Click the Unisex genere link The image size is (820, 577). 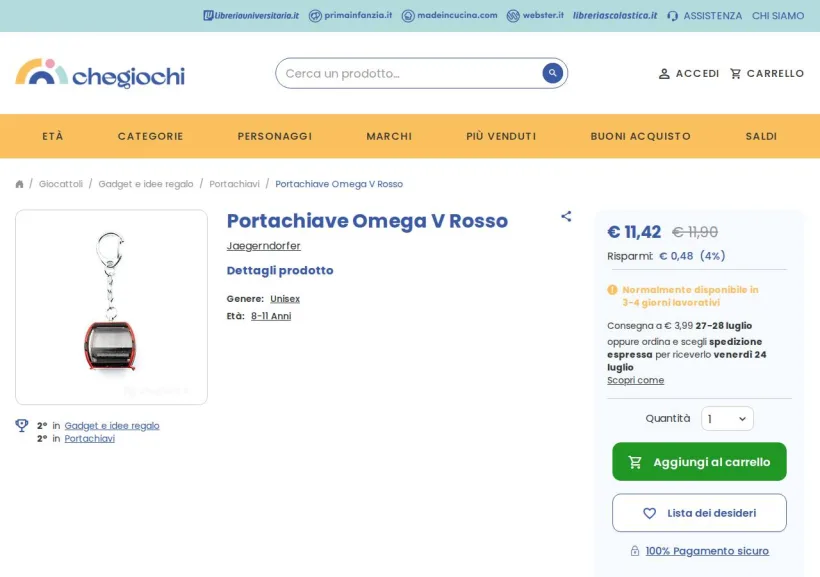(285, 299)
